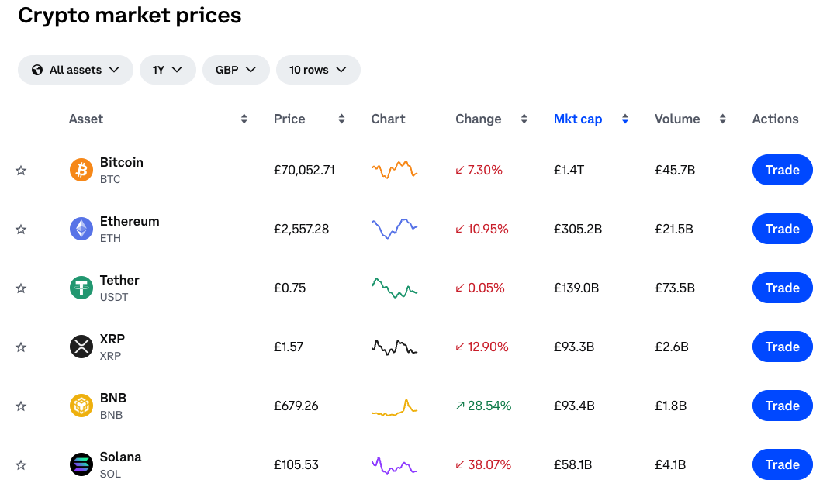Open the 1Y timeframe dropdown
837x504 pixels.
click(x=168, y=69)
